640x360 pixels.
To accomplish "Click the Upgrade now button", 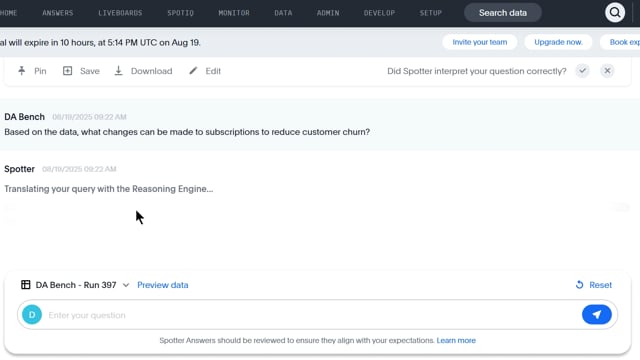I will tap(558, 42).
